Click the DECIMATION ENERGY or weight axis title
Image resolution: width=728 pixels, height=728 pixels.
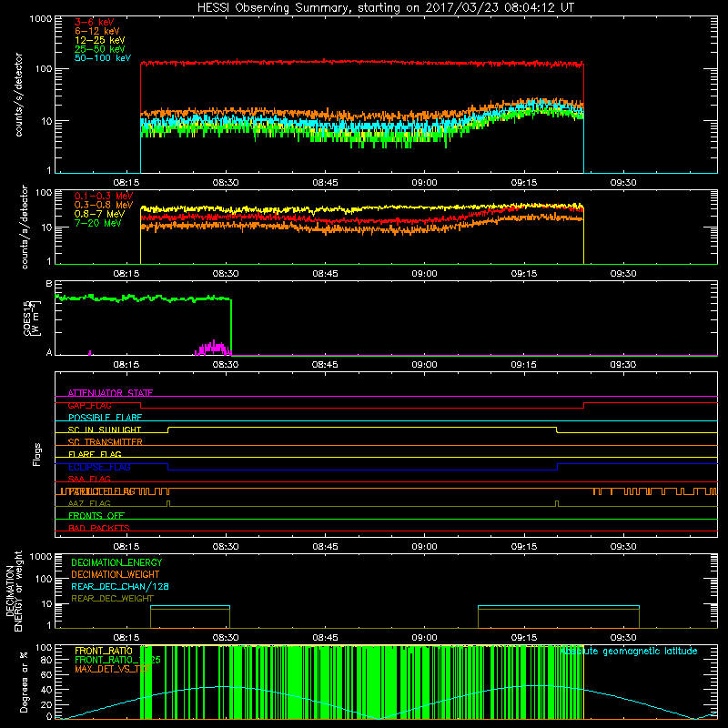(14, 591)
